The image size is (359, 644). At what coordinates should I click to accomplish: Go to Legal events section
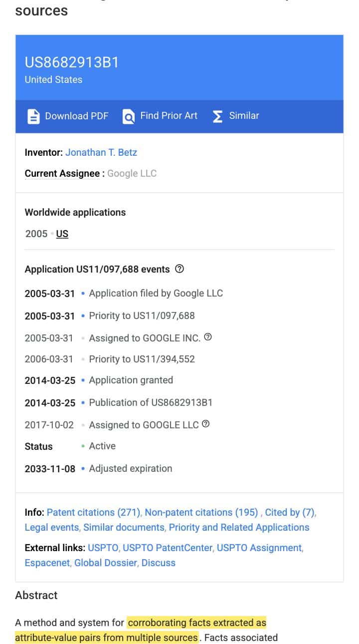pos(52,527)
